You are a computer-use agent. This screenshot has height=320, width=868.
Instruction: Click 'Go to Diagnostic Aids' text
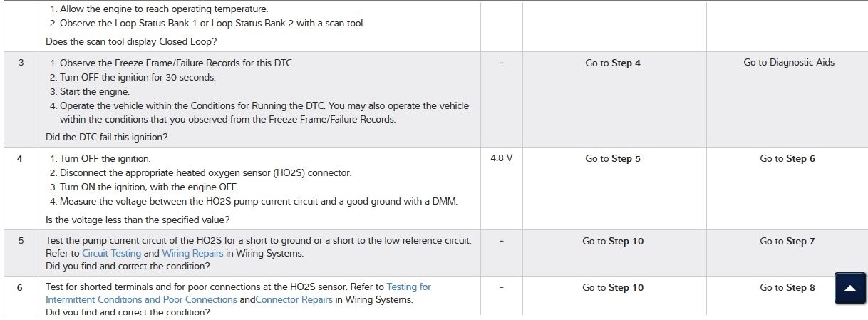[x=788, y=63]
